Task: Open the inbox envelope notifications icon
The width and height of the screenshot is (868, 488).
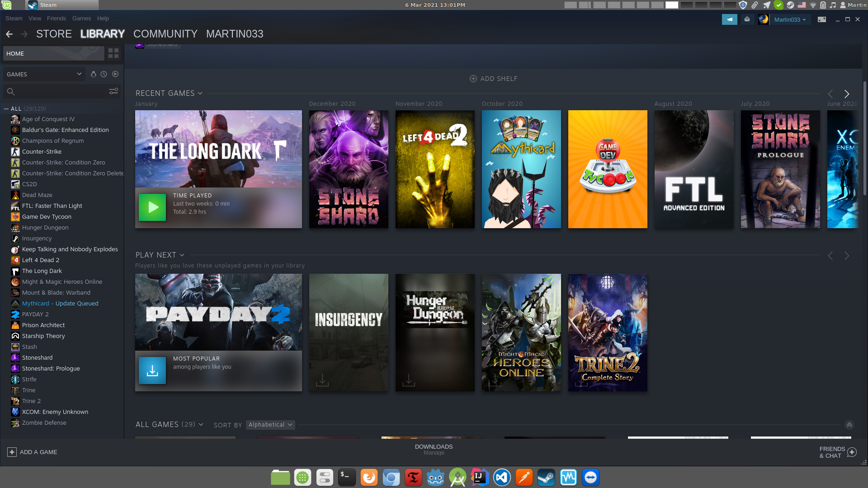Action: [747, 19]
